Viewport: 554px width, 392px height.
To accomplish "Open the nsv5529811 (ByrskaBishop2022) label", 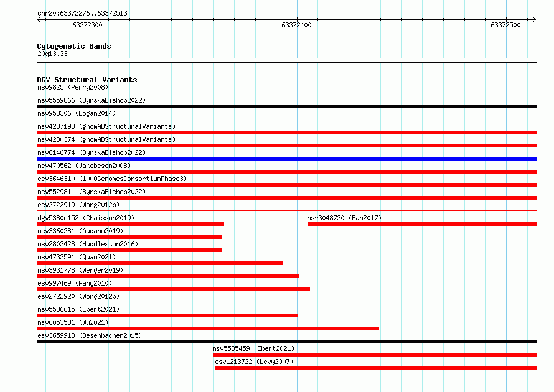I will coord(92,192).
